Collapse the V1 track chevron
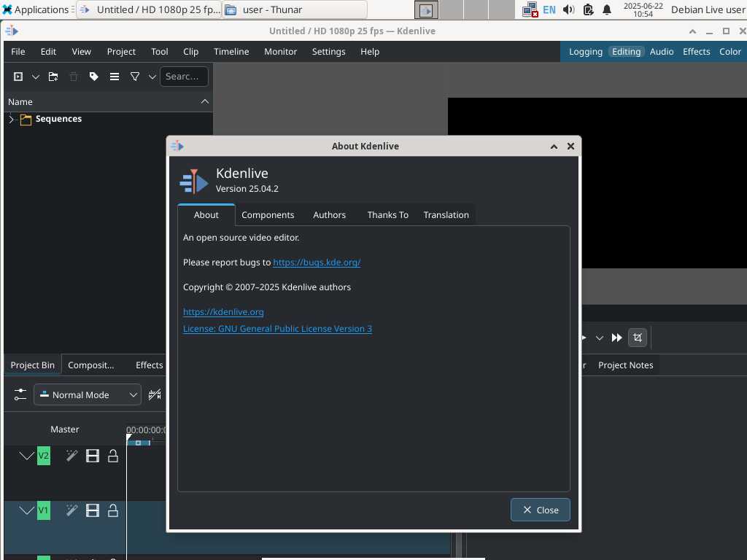 click(x=27, y=510)
